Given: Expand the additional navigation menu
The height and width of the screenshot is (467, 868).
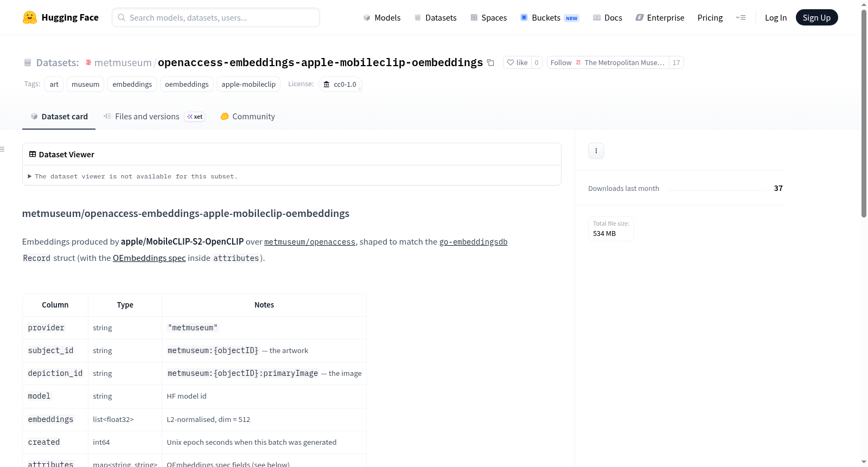Looking at the screenshot, I should click(x=741, y=17).
